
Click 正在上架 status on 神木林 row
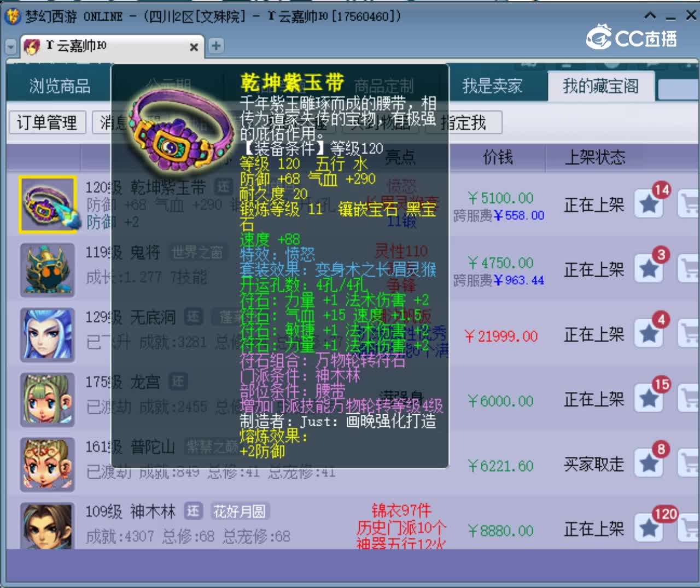pyautogui.click(x=594, y=529)
